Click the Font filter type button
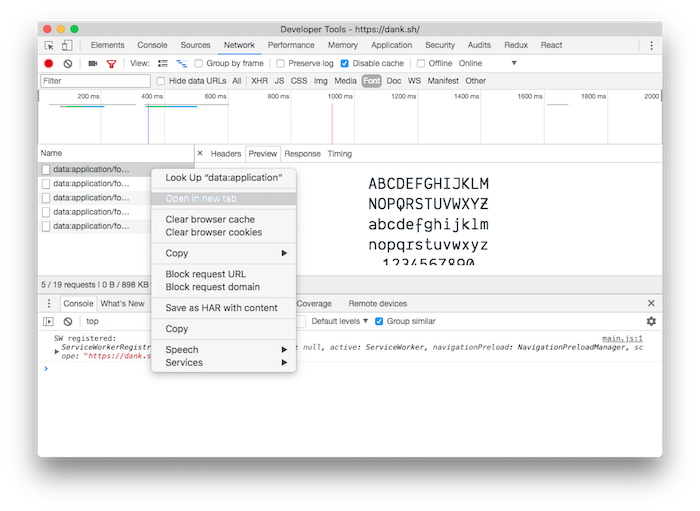The image size is (700, 511). pos(371,81)
